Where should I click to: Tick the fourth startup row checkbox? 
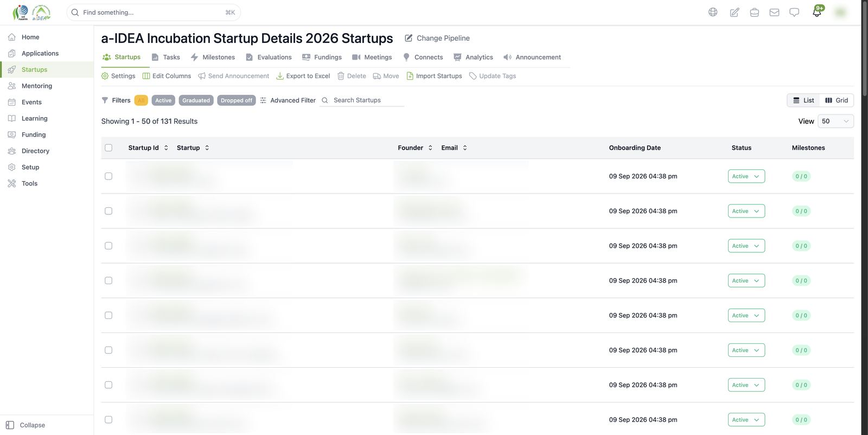(x=108, y=280)
